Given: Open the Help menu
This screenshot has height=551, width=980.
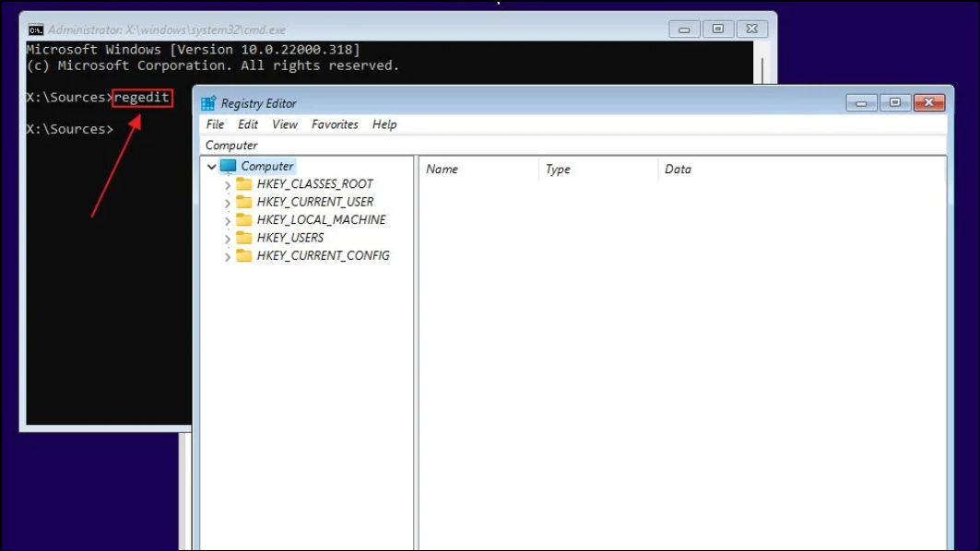Looking at the screenshot, I should click(384, 124).
